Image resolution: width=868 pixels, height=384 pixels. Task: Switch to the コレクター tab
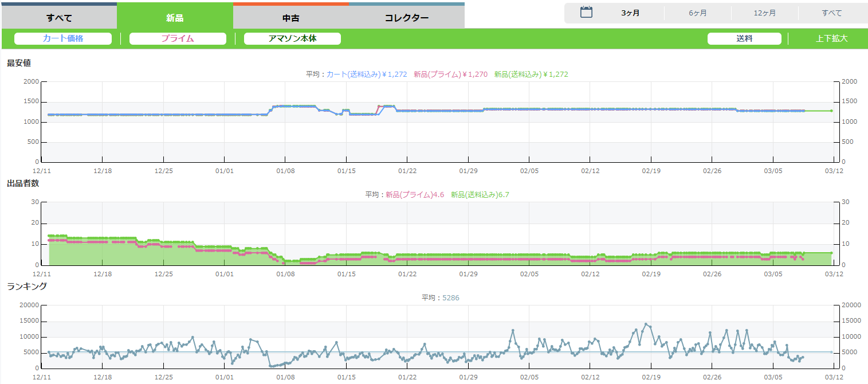pos(407,17)
